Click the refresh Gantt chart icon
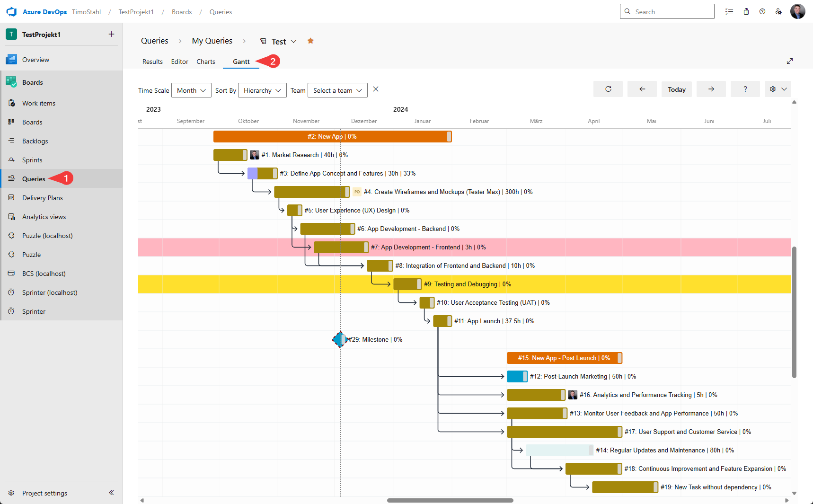813x504 pixels. (x=608, y=89)
